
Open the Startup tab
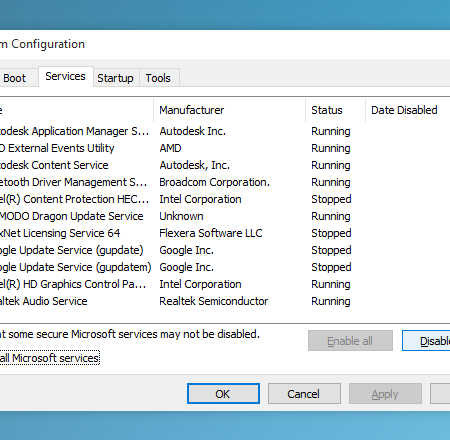[x=116, y=78]
